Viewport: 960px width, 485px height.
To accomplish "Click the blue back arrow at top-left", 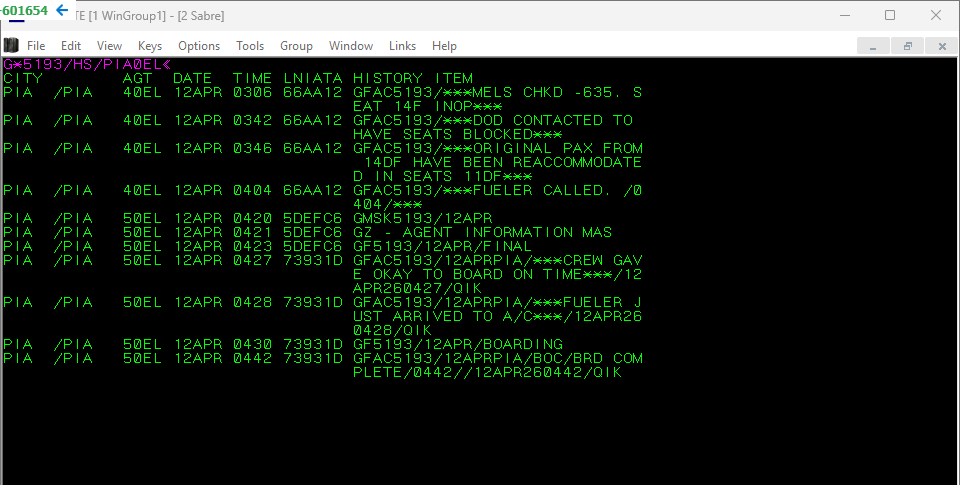I will pos(62,11).
